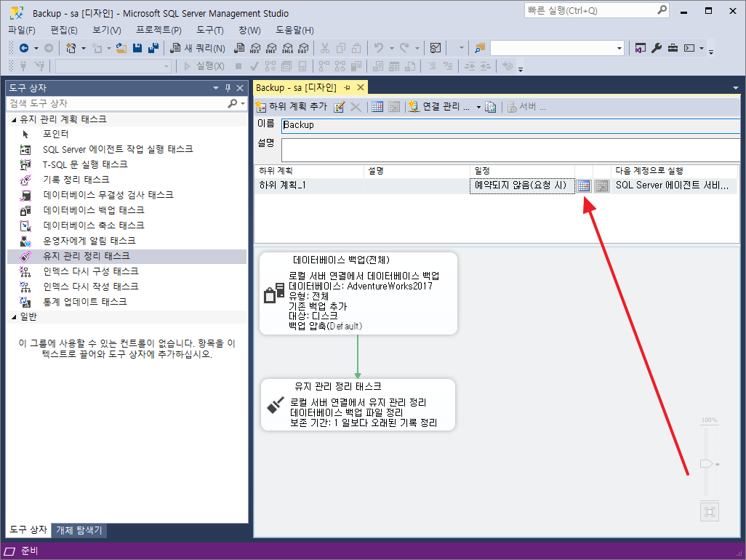
Task: Open the document tab list dropdown
Action: point(736,88)
